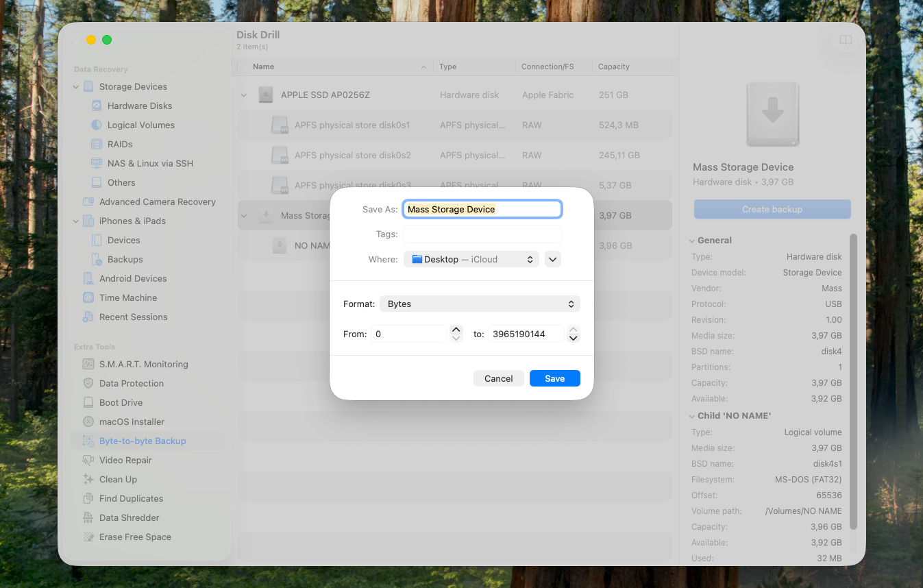923x588 pixels.
Task: Click the Time Machine icon
Action: coord(88,298)
